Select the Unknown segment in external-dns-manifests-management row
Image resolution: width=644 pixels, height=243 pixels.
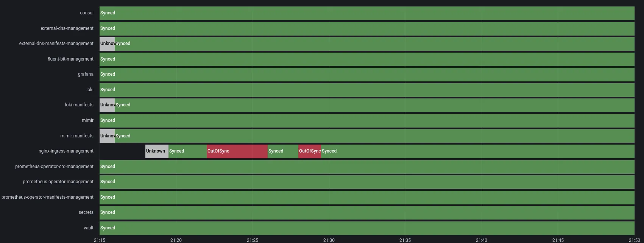[x=107, y=44]
